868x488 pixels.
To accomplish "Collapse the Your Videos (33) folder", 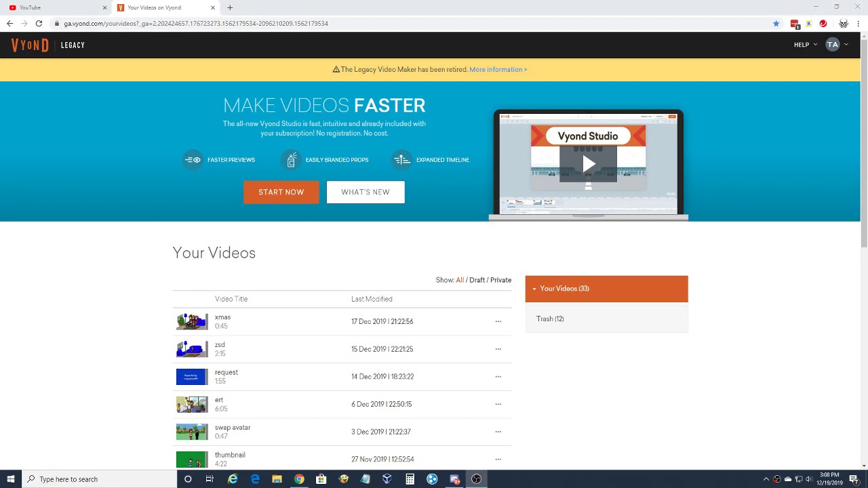I will 606,289.
